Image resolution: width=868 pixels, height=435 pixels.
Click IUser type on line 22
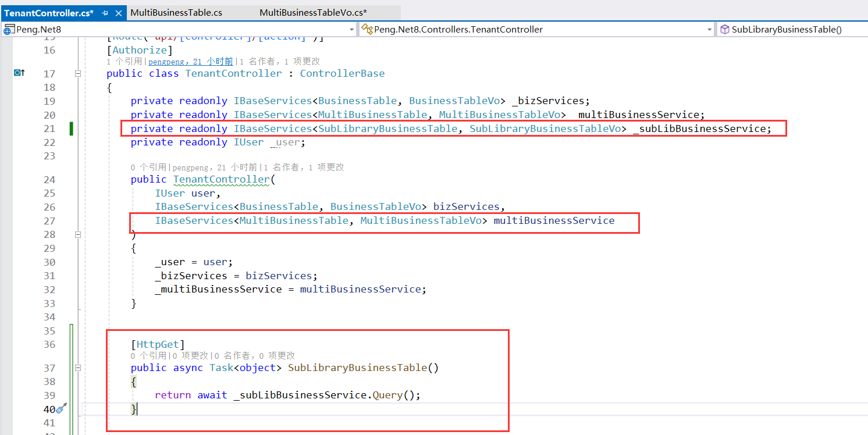tap(248, 142)
